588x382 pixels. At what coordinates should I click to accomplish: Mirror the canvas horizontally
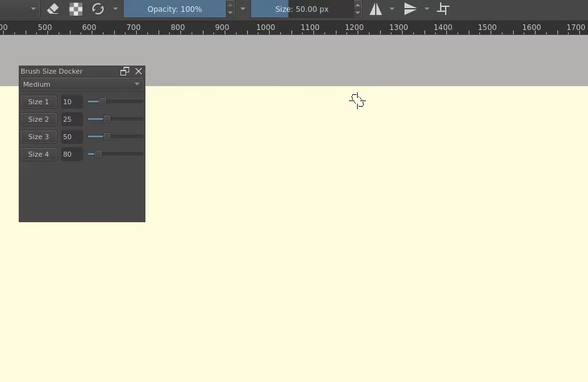(x=376, y=9)
